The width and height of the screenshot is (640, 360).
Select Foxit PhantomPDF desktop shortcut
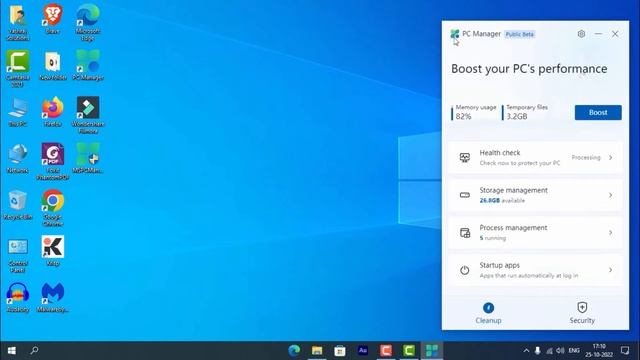coord(53,162)
